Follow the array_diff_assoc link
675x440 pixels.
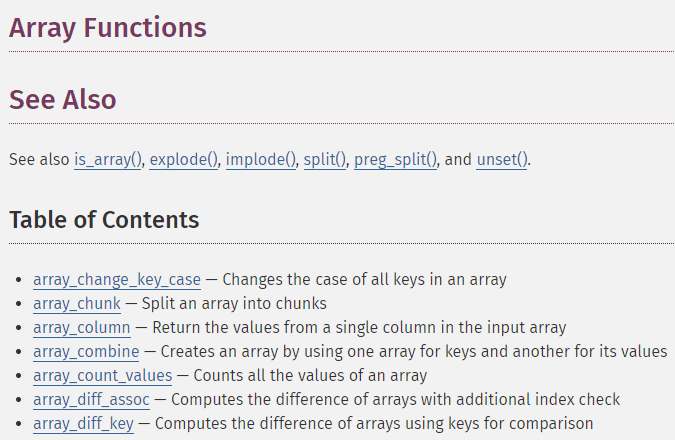(x=91, y=400)
